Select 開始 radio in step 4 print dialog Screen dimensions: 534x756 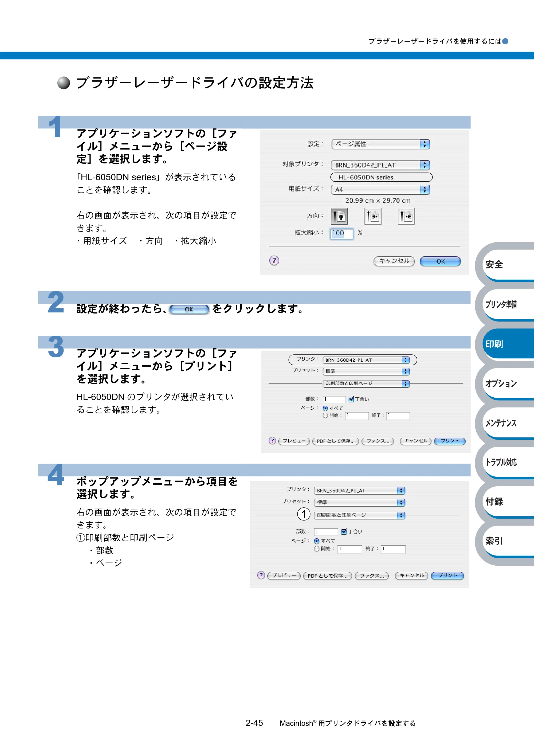click(317, 549)
